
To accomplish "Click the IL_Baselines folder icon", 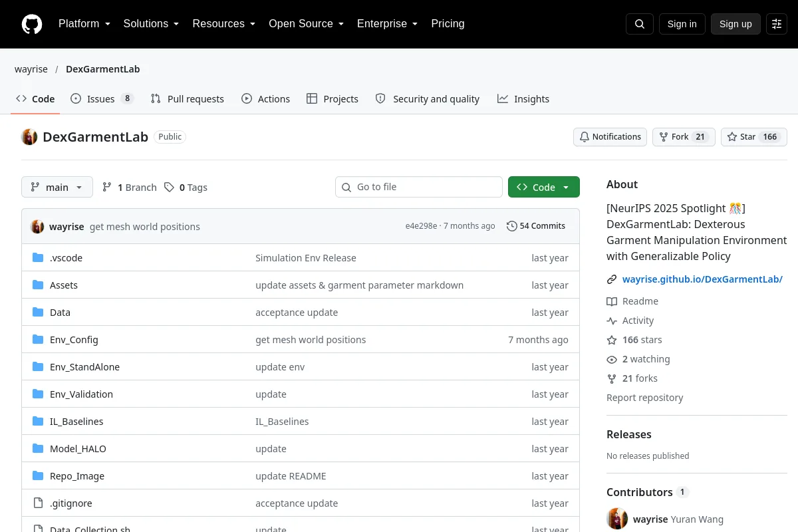I will pyautogui.click(x=38, y=422).
